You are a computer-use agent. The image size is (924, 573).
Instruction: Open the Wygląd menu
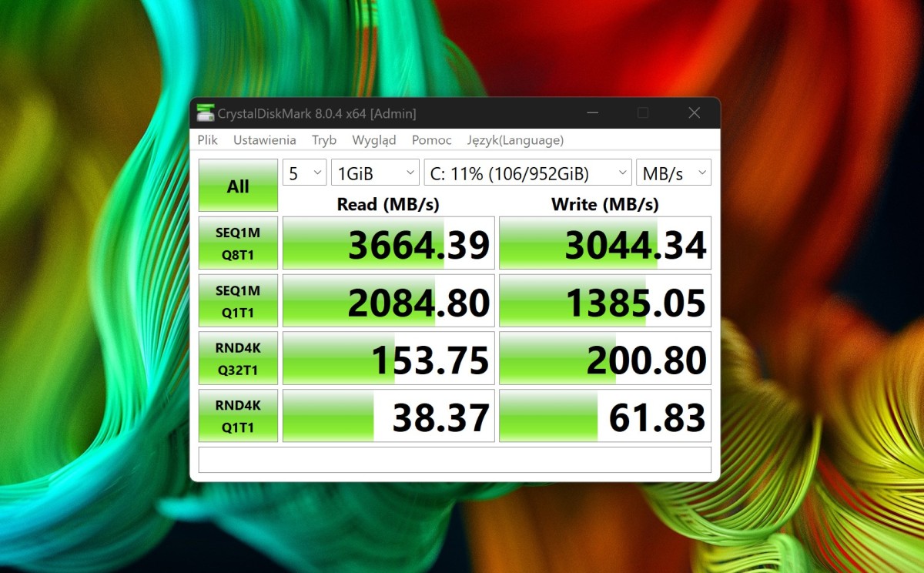374,140
